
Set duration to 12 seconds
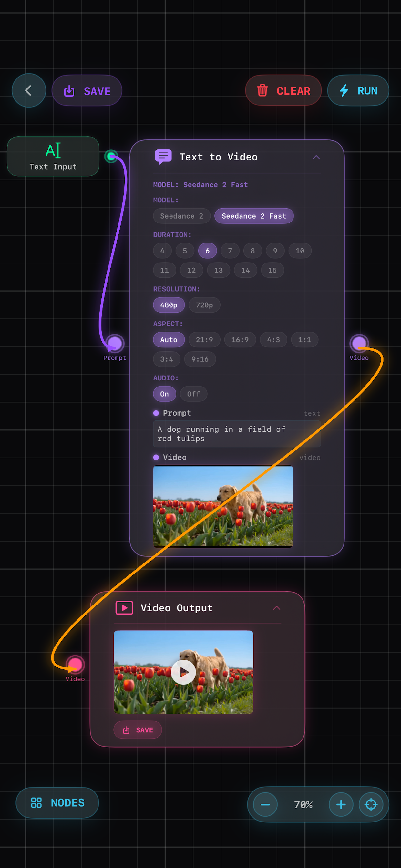coord(191,270)
